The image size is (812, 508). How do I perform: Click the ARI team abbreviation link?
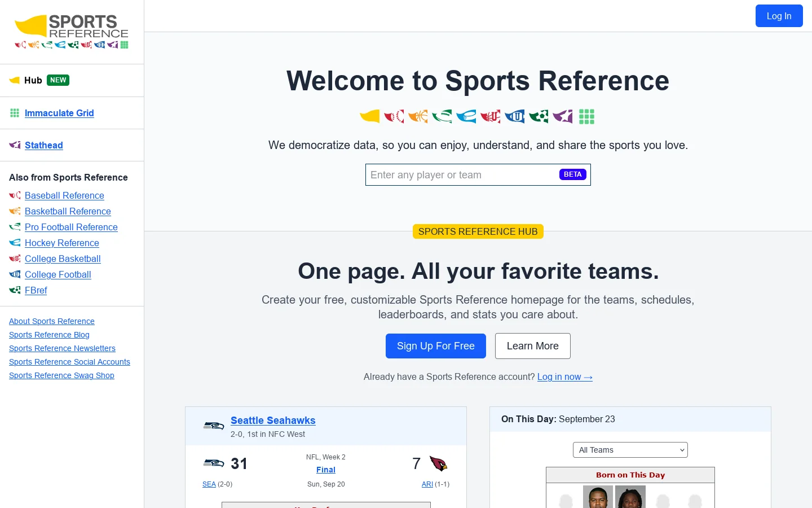coord(427,484)
